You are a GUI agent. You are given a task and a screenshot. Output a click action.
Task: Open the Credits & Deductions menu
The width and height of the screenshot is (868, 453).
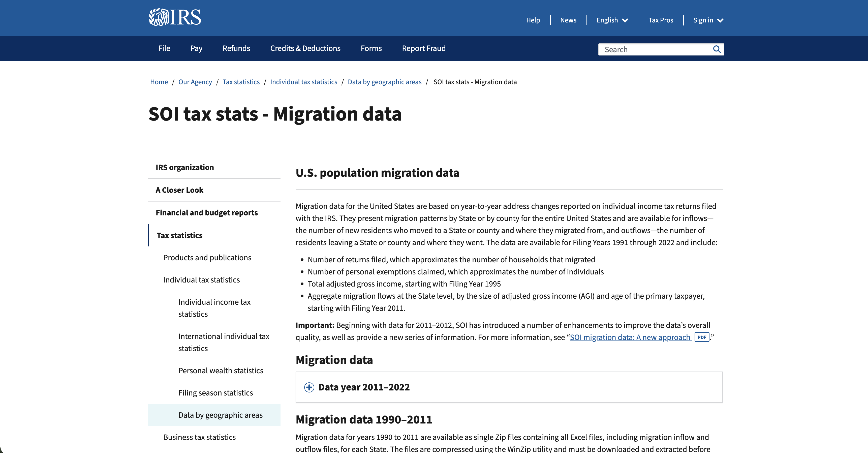tap(305, 48)
